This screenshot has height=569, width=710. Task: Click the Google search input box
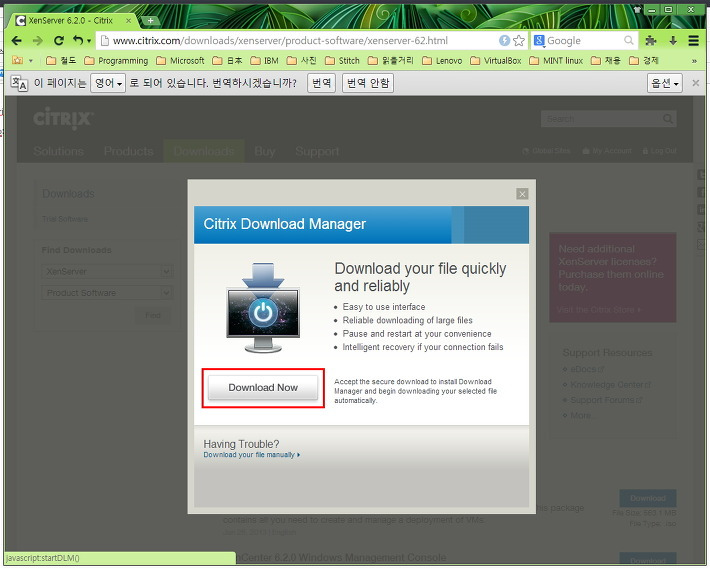(583, 41)
